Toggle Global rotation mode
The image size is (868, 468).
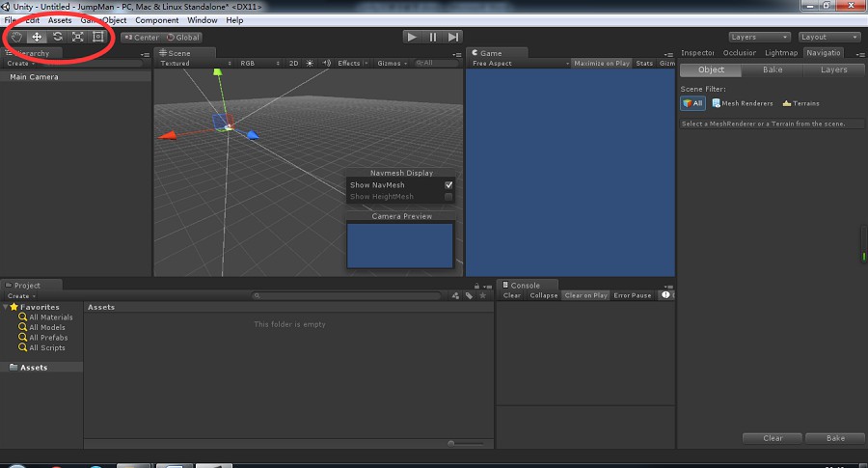pos(183,38)
